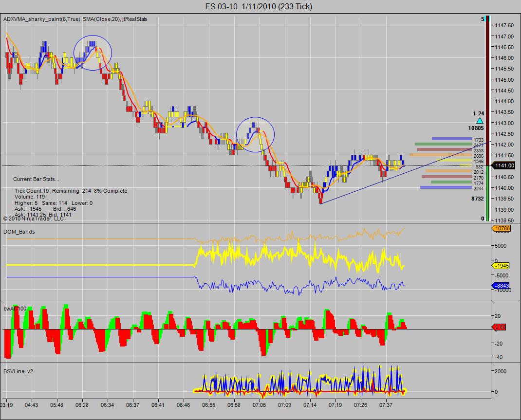Image resolution: width=521 pixels, height=420 pixels.
Task: Click the 1138.50 price axis label
Action: pyautogui.click(x=504, y=220)
